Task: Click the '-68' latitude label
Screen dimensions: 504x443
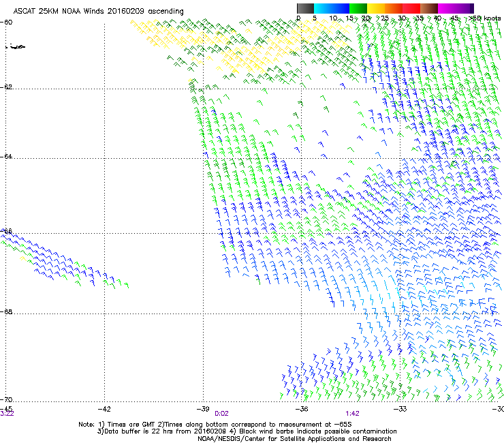Action: pyautogui.click(x=6, y=312)
